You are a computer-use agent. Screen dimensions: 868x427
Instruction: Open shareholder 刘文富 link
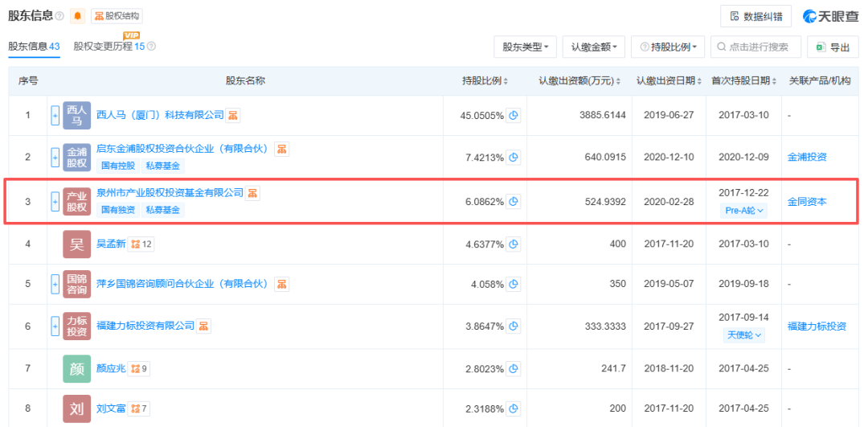coord(111,409)
